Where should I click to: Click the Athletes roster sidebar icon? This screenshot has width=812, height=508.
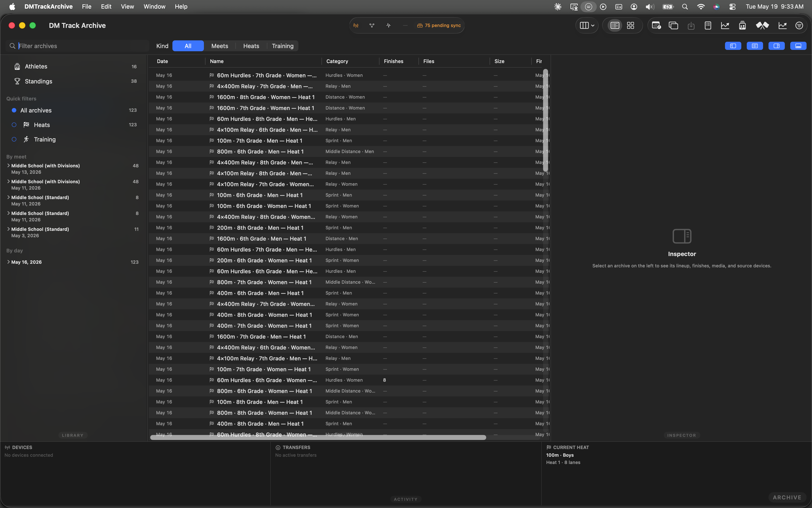(x=17, y=66)
